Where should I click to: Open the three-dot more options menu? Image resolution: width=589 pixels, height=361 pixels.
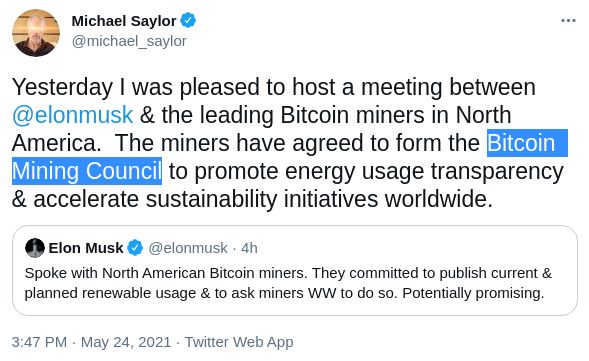coord(568,20)
